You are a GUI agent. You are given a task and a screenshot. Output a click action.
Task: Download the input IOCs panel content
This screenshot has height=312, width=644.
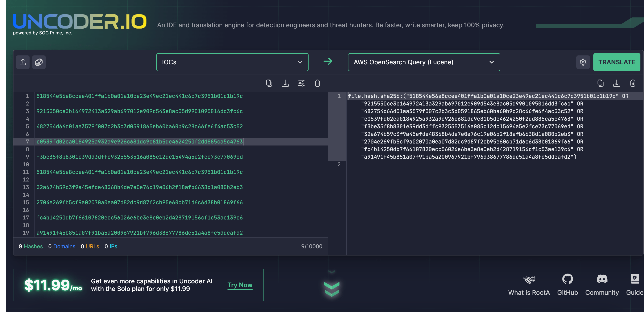tap(285, 83)
